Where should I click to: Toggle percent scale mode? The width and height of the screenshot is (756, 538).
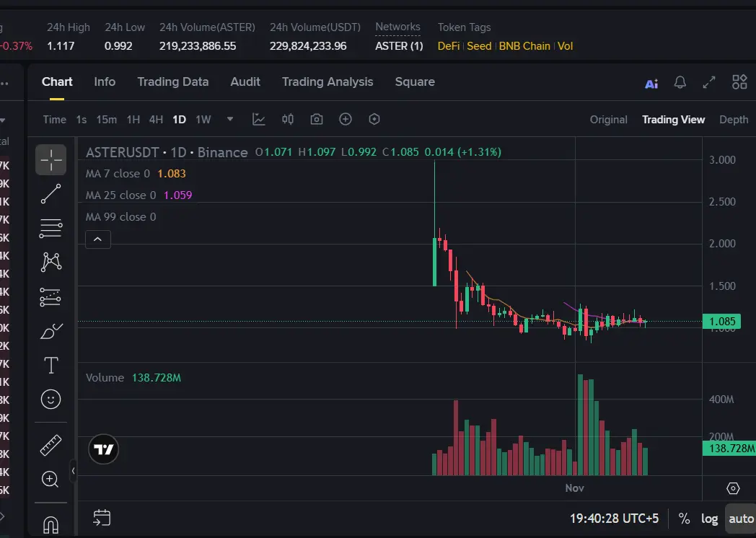point(684,519)
